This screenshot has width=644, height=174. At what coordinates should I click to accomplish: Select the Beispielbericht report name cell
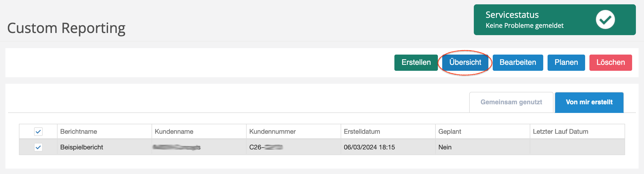click(x=82, y=147)
